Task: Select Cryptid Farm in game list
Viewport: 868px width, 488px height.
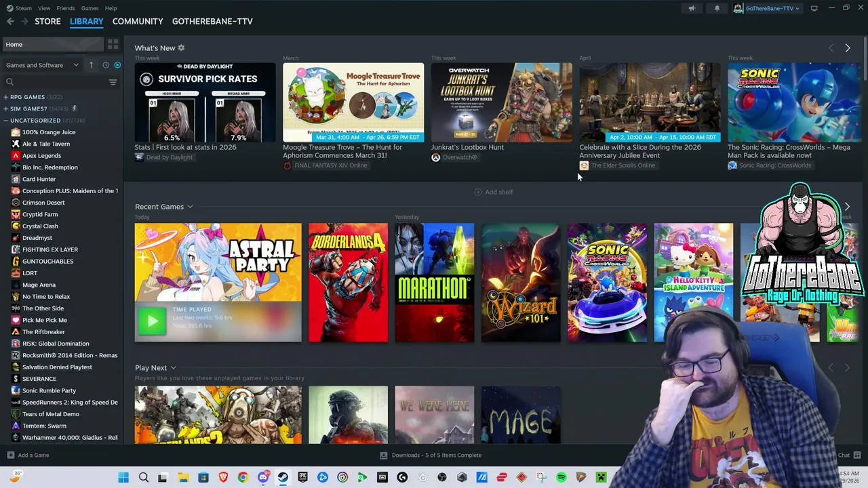Action: (40, 214)
